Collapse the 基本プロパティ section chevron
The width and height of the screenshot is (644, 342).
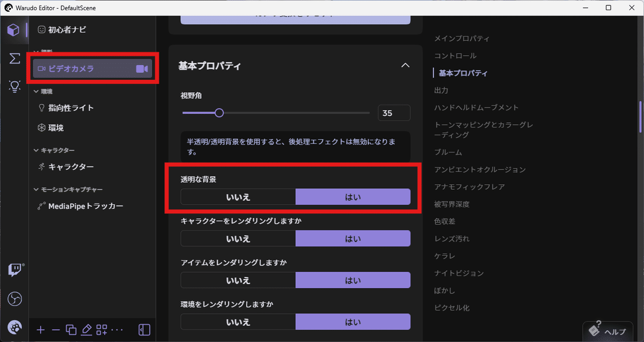406,65
